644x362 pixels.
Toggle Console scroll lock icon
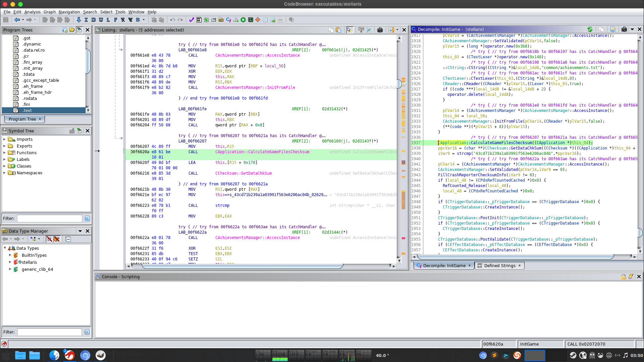click(623, 277)
